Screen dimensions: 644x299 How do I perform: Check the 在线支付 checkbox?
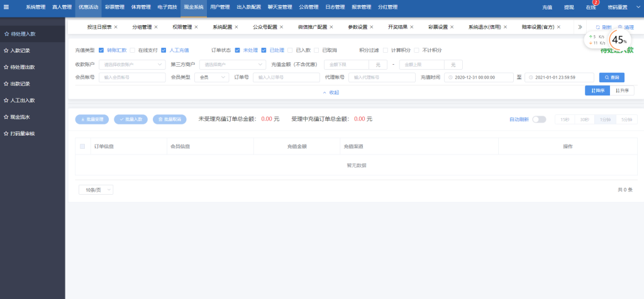pos(133,50)
